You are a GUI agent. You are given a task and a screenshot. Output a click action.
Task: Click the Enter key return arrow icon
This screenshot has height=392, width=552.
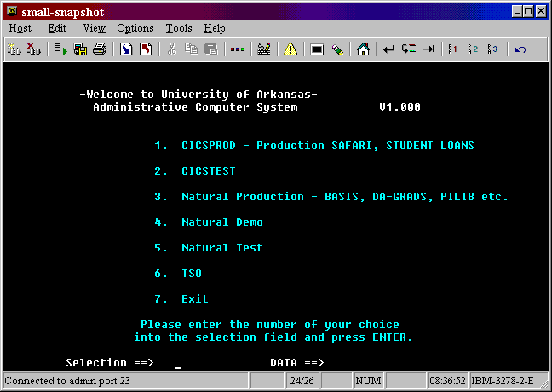click(x=388, y=49)
